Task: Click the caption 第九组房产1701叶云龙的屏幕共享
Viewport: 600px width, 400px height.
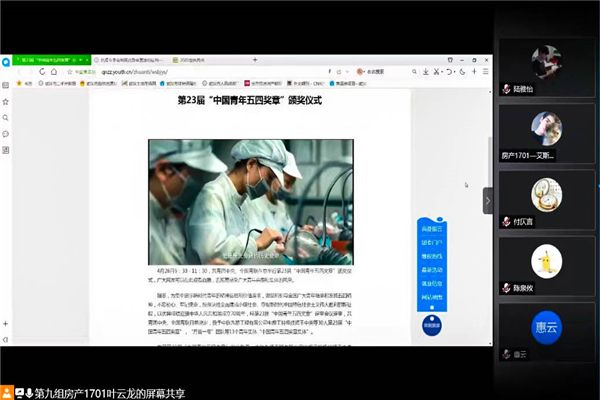Action: click(x=110, y=393)
